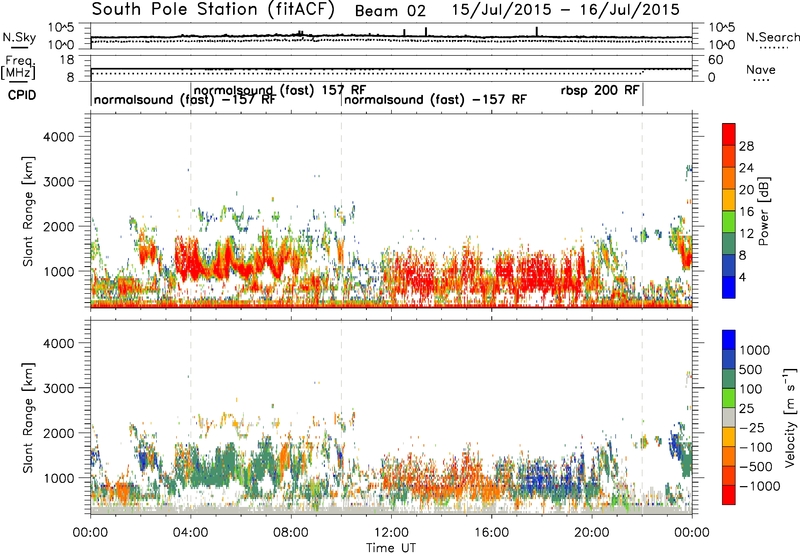Click the "4000" tick of the power panel
The width and height of the screenshot is (800, 554).
pos(58,137)
